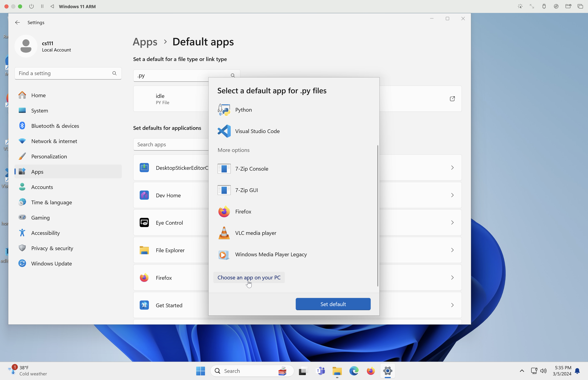Viewport: 588px width, 380px height.
Task: Click the VM pause button in title bar
Action: tap(42, 6)
